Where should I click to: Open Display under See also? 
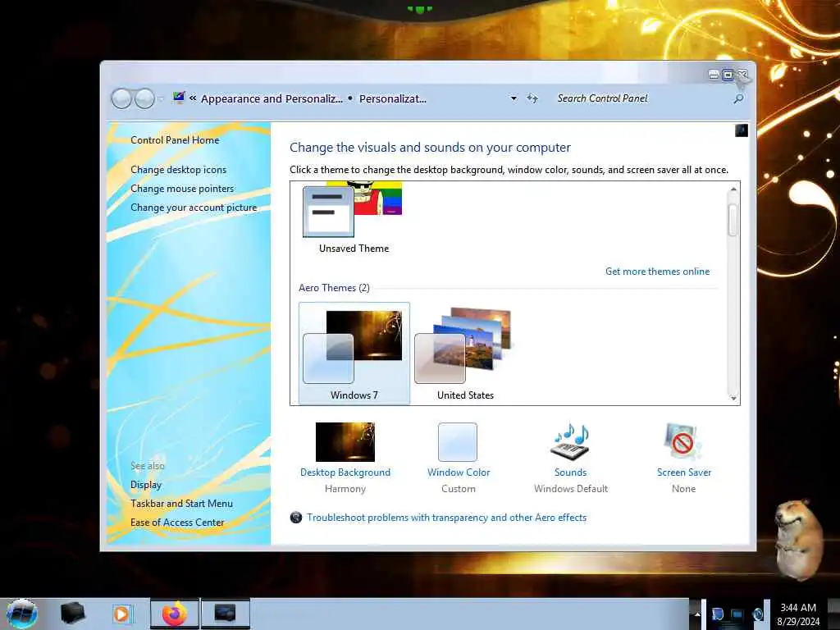pos(146,485)
